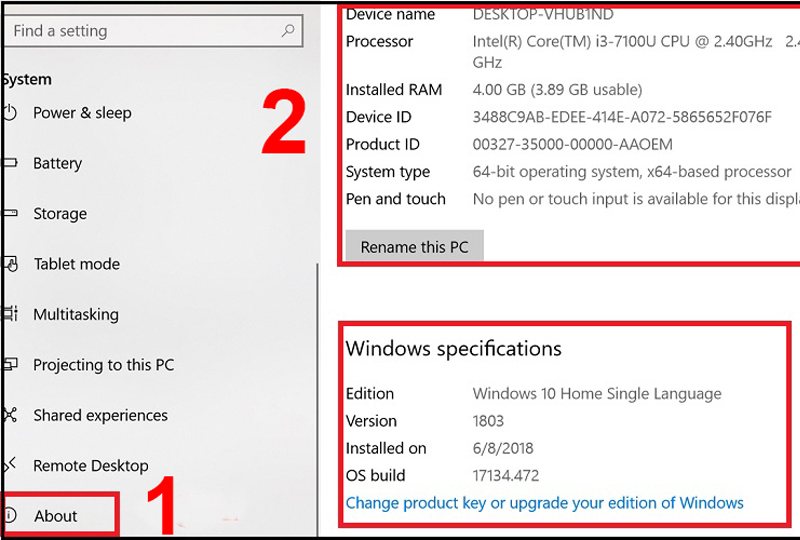The height and width of the screenshot is (540, 800).
Task: Click the Version label
Action: click(x=371, y=421)
